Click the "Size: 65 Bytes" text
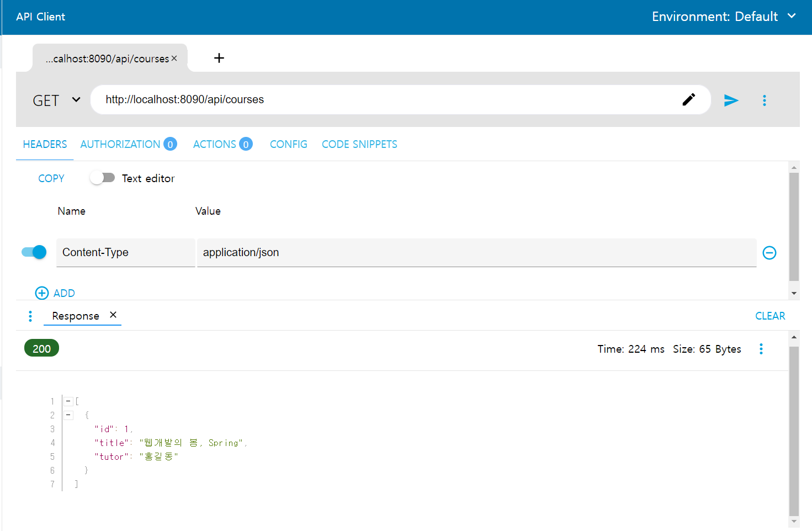This screenshot has height=531, width=812. pos(707,349)
